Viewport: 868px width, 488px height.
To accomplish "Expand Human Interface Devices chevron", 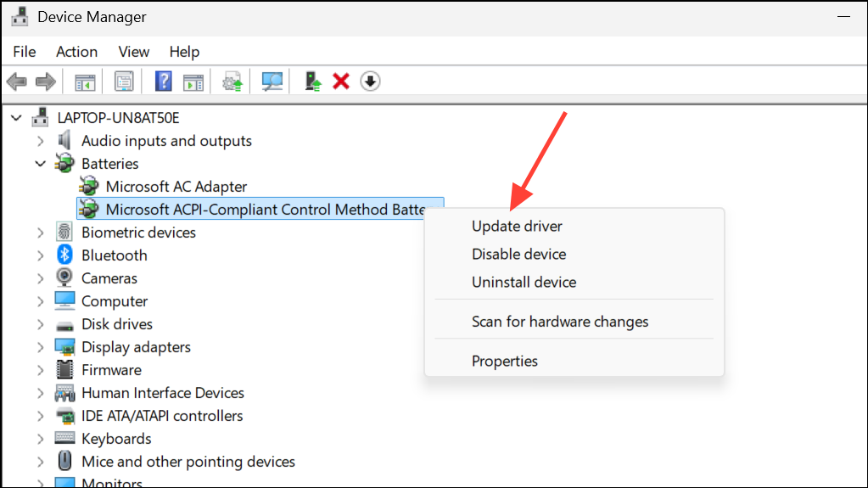I will (41, 393).
